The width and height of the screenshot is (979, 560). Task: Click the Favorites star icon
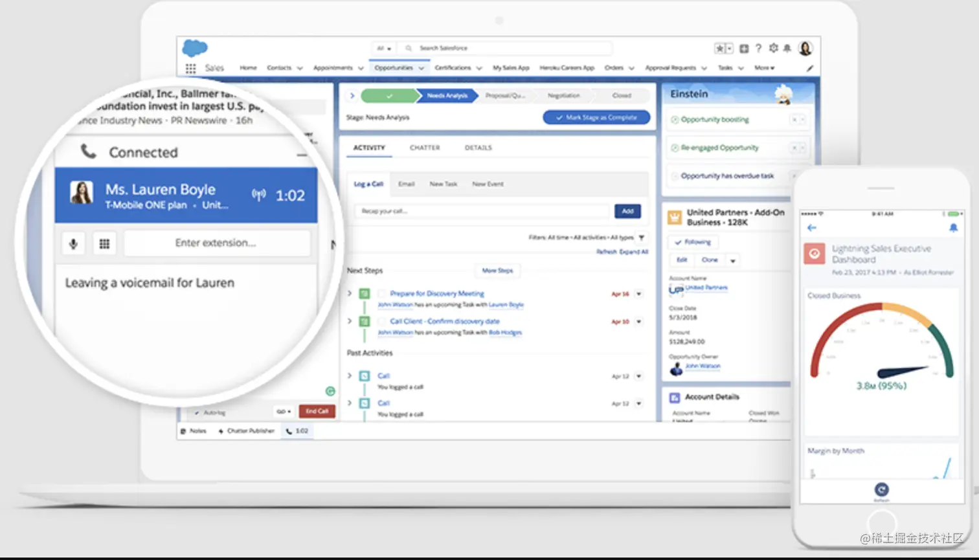[x=719, y=49]
